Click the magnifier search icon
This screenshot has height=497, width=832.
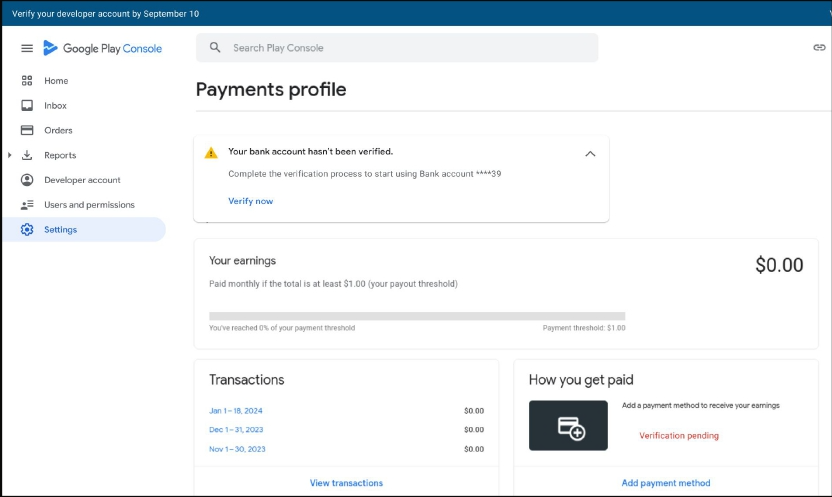[x=215, y=48]
